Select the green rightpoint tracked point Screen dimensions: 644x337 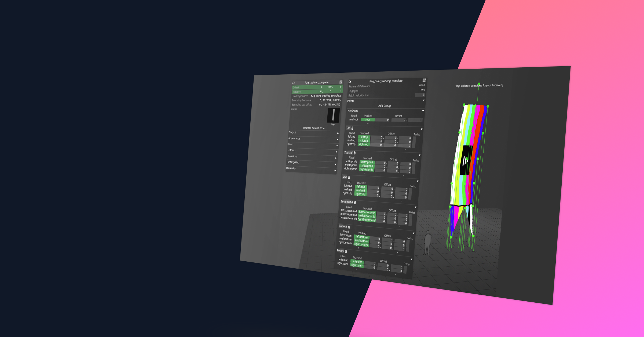pyautogui.click(x=357, y=265)
